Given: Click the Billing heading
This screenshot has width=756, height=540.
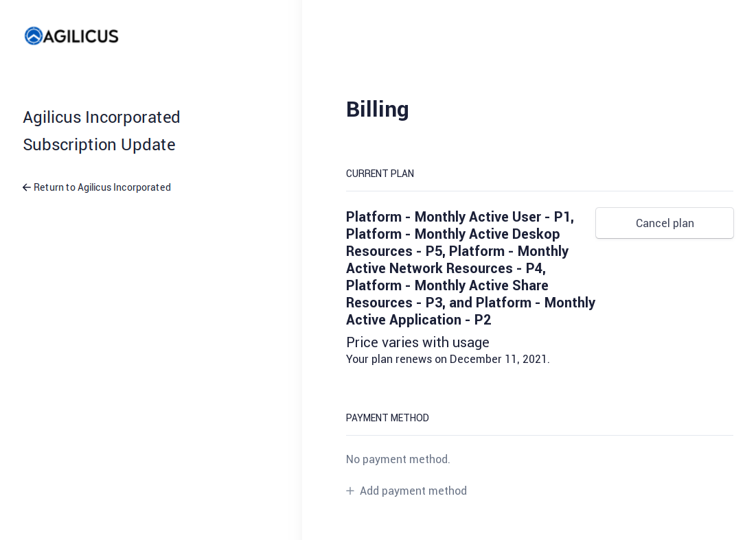Looking at the screenshot, I should pyautogui.click(x=377, y=109).
